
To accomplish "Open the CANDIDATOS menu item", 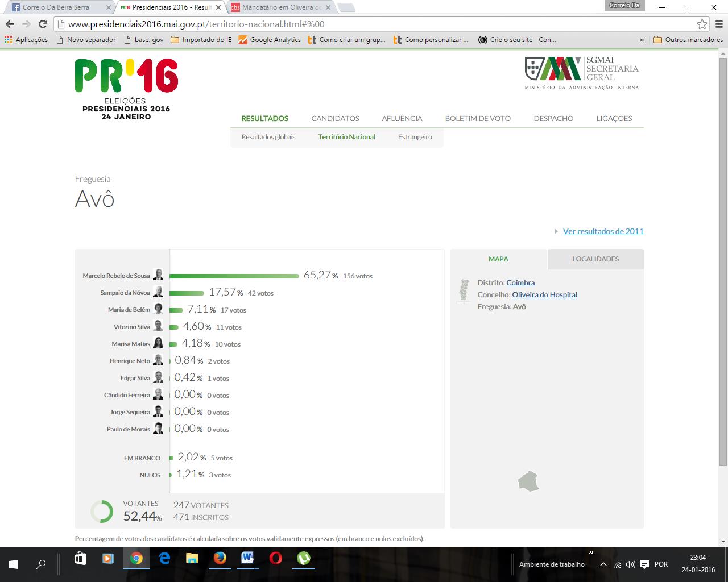I will pos(335,118).
